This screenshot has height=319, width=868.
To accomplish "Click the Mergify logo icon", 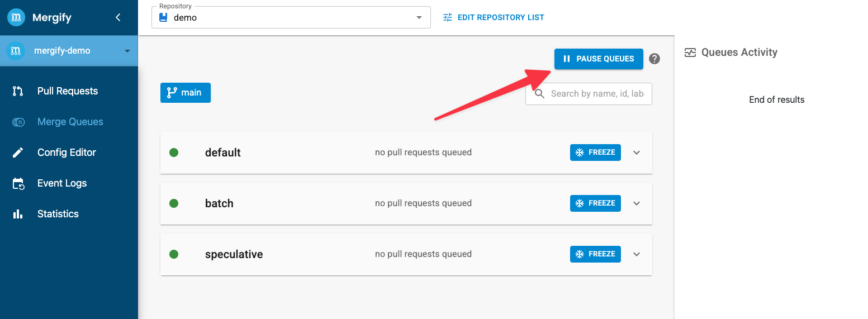I will pyautogui.click(x=16, y=17).
